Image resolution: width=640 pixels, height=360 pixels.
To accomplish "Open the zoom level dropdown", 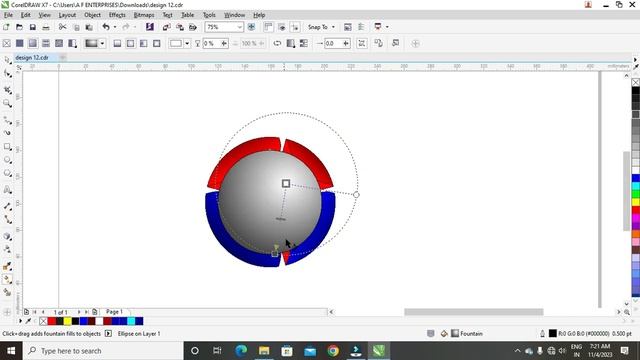I will pos(240,27).
